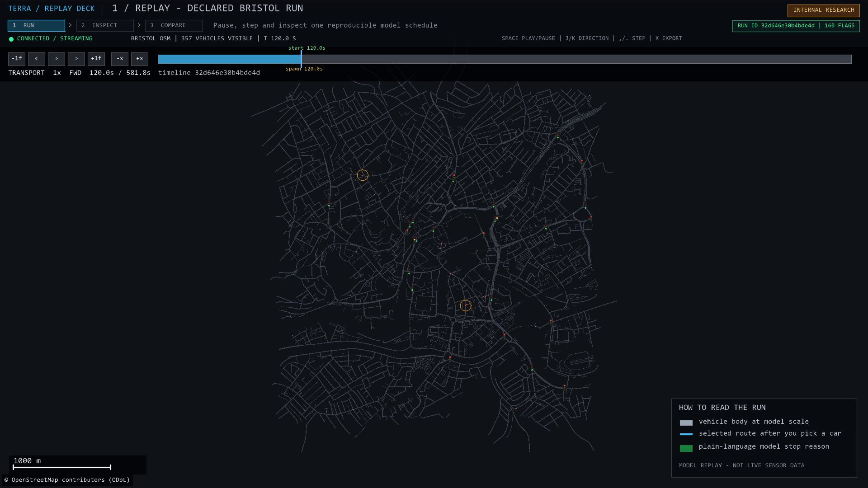
Task: Click the green stop reason legend swatch
Action: pos(686,448)
